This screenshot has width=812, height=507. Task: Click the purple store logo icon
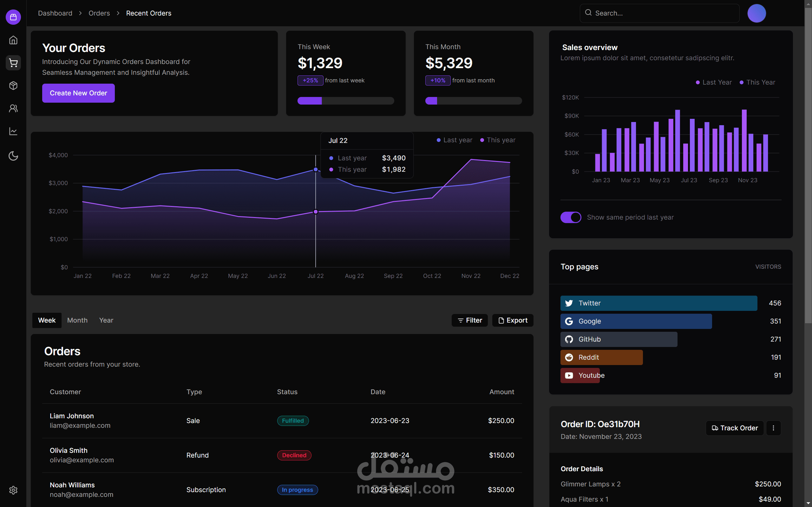pyautogui.click(x=13, y=17)
